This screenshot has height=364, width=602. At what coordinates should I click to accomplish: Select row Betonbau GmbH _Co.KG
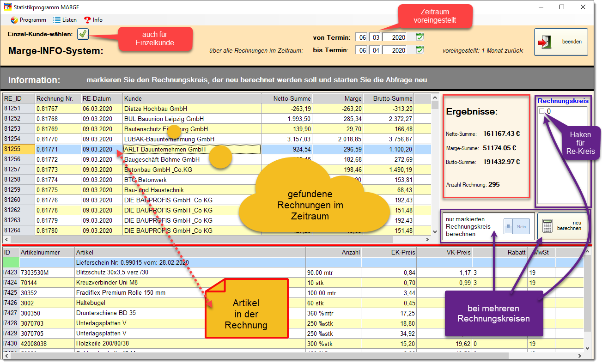click(x=216, y=170)
